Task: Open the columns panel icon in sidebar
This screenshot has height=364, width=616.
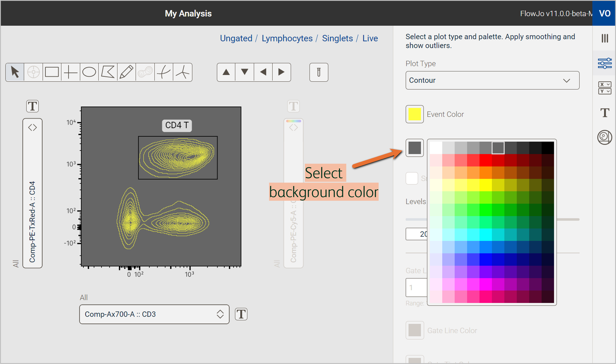Action: click(605, 38)
